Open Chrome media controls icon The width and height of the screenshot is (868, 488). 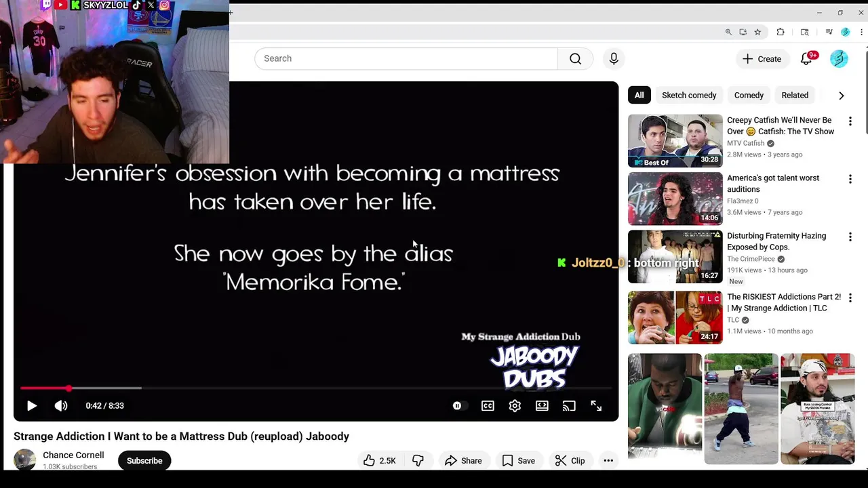829,32
